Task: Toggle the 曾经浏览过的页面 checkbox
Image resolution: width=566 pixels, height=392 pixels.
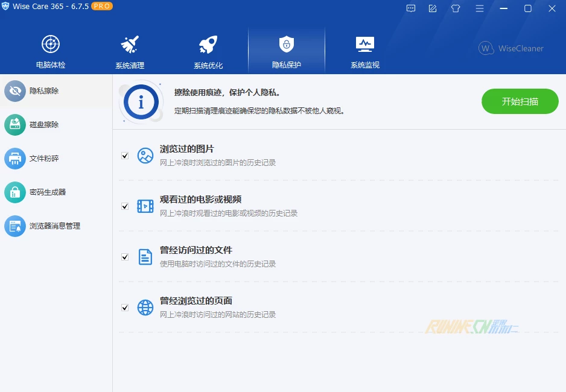Action: (125, 308)
